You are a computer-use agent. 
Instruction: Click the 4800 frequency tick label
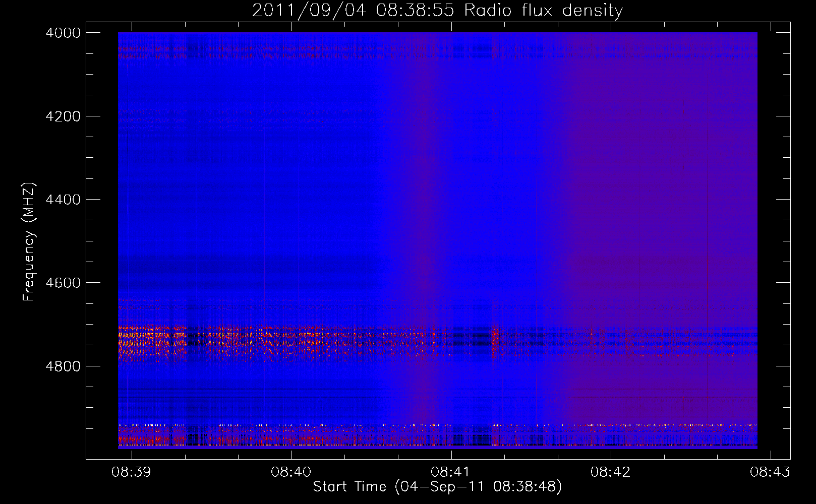(x=63, y=366)
